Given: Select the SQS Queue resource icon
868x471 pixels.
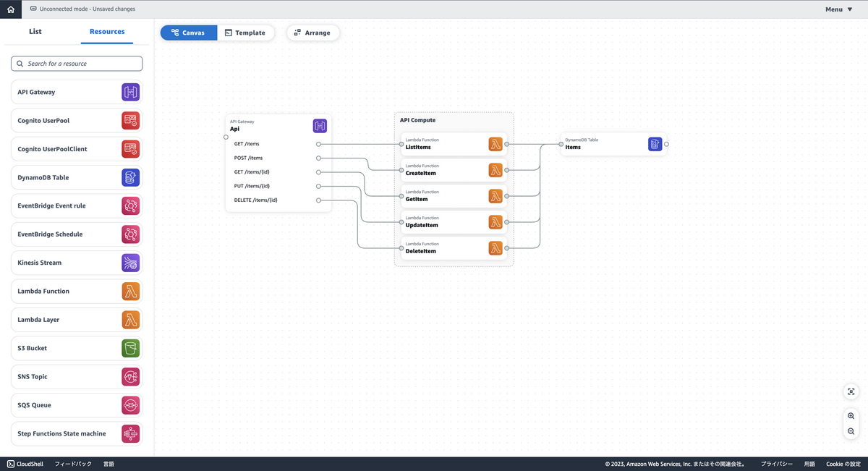Looking at the screenshot, I should coord(131,405).
